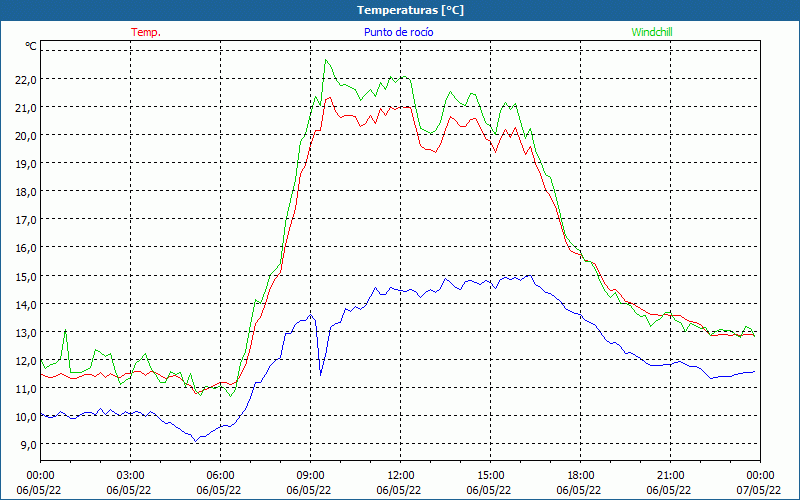Viewport: 800px width, 500px height.
Task: Click the '22,0' y-axis value
Action: 27,79
